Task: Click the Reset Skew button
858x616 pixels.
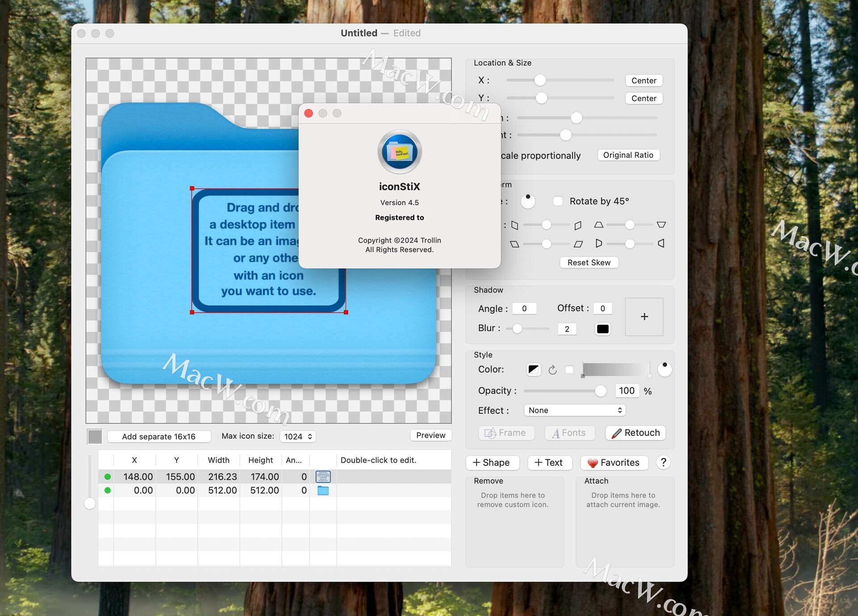Action: [x=589, y=263]
